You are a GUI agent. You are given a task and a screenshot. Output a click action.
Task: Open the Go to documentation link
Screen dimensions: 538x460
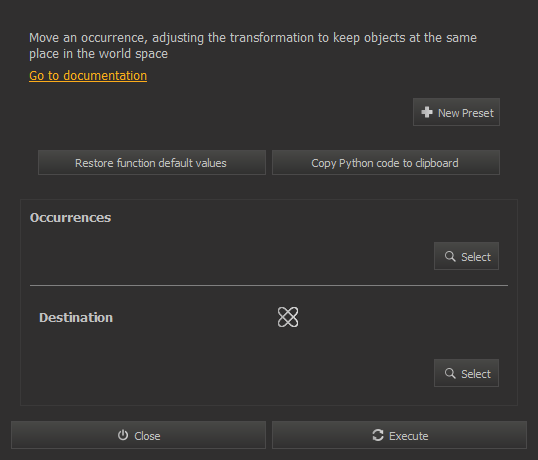click(88, 75)
